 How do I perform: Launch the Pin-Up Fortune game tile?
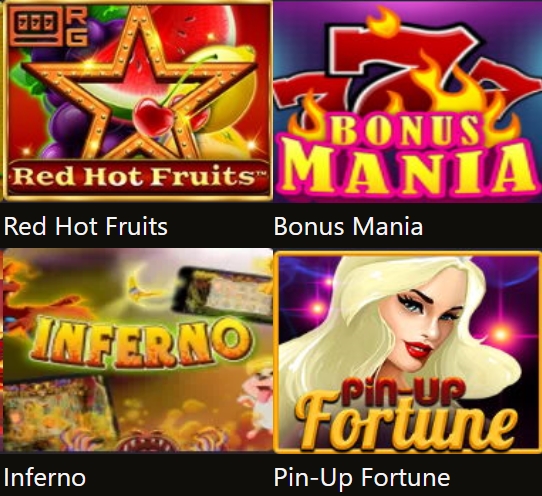click(408, 352)
